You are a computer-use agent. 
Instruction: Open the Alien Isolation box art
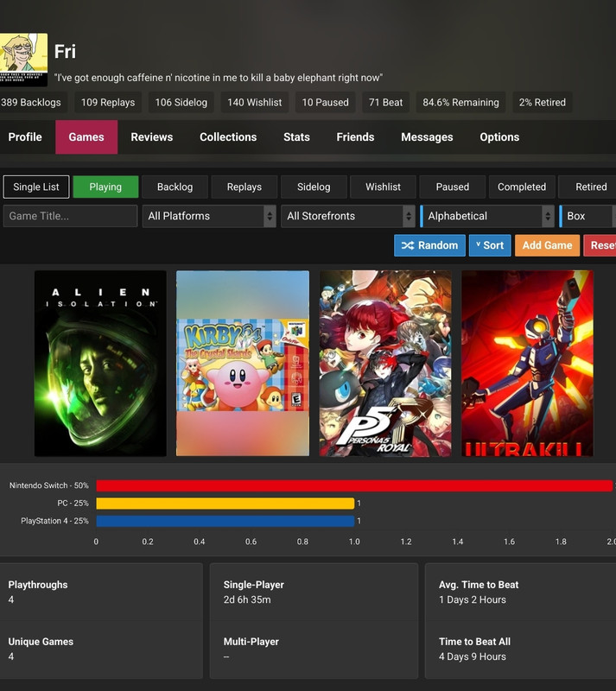click(x=100, y=363)
